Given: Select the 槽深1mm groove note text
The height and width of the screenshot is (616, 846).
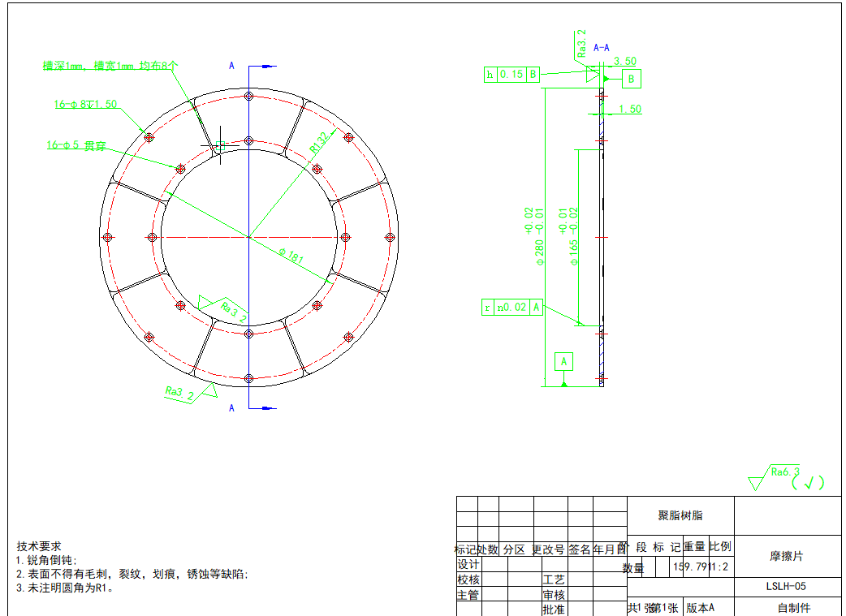Looking at the screenshot, I should (x=110, y=66).
